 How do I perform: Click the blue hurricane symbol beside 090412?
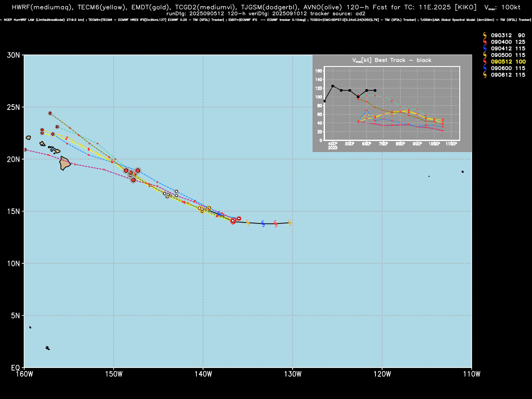tap(485, 48)
